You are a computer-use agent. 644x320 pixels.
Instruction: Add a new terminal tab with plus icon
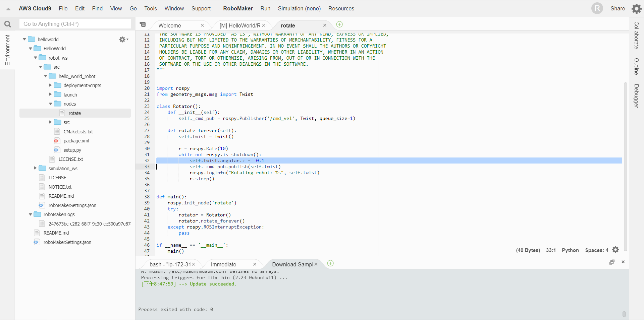pyautogui.click(x=330, y=263)
